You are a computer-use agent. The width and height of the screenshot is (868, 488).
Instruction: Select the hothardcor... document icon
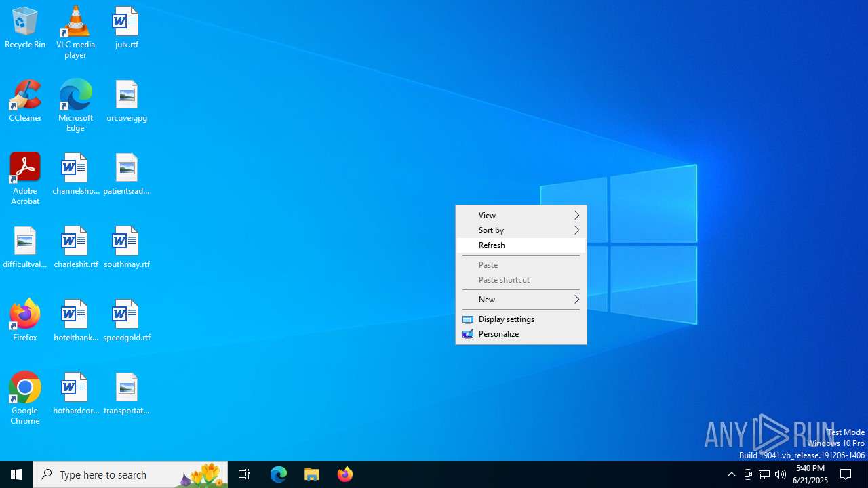point(75,394)
